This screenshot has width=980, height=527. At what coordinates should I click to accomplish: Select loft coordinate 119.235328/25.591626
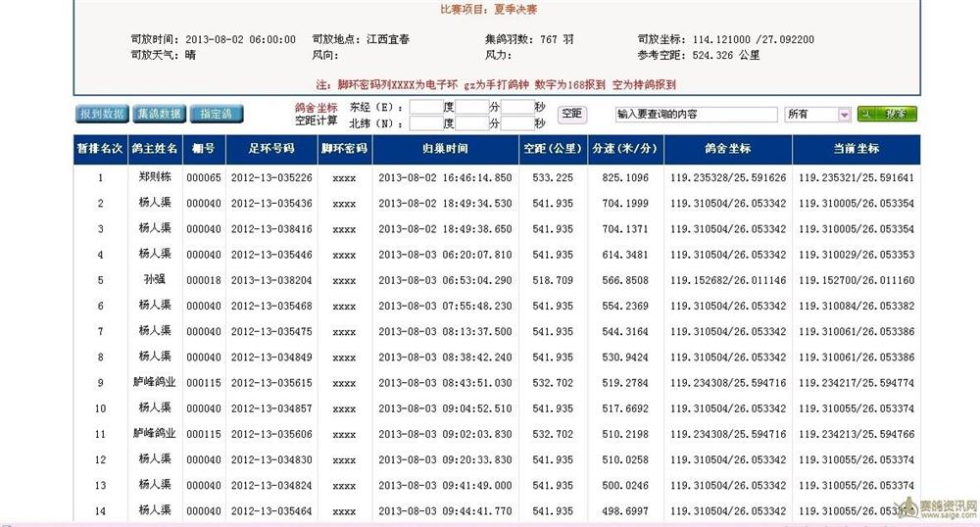coord(728,178)
